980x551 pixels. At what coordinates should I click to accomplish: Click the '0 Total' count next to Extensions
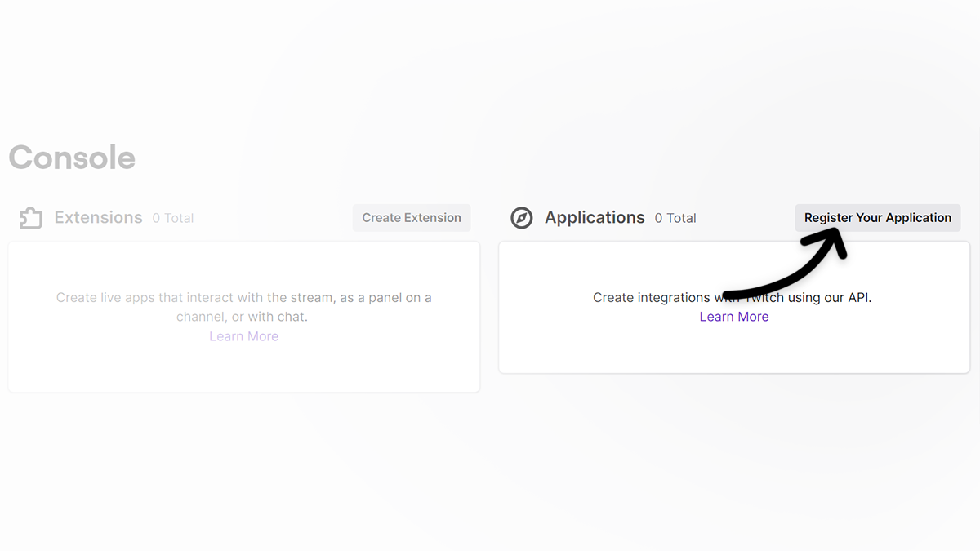(173, 218)
